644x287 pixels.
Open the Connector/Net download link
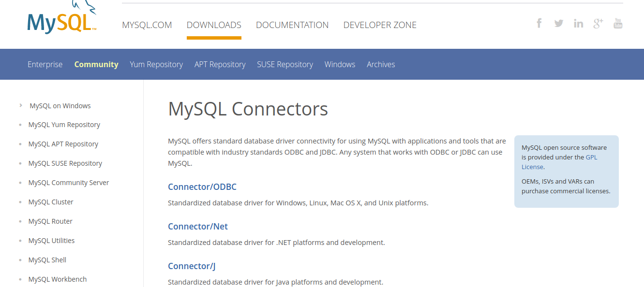198,227
